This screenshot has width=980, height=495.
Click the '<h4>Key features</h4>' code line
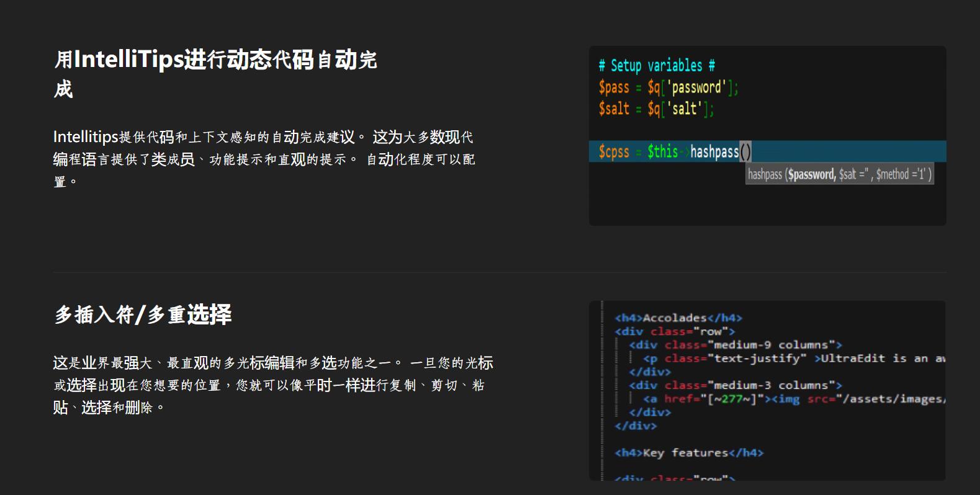(689, 453)
